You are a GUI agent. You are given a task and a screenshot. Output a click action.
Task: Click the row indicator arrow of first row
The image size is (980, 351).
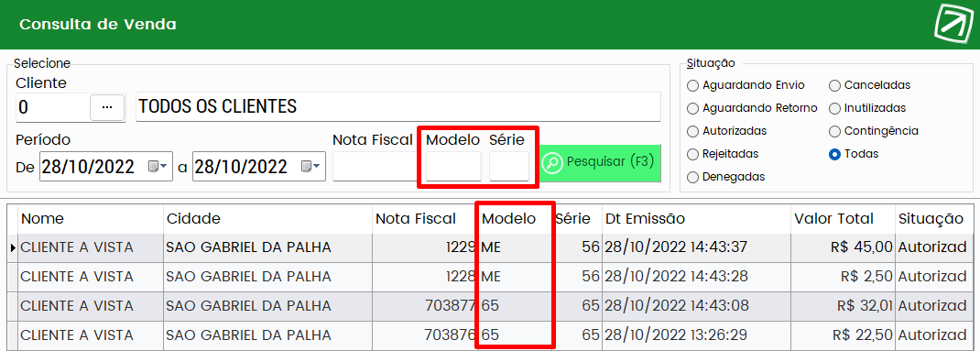[13, 247]
